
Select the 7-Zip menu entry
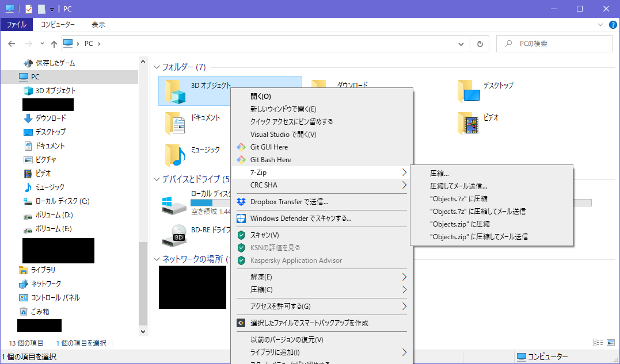pyautogui.click(x=322, y=173)
